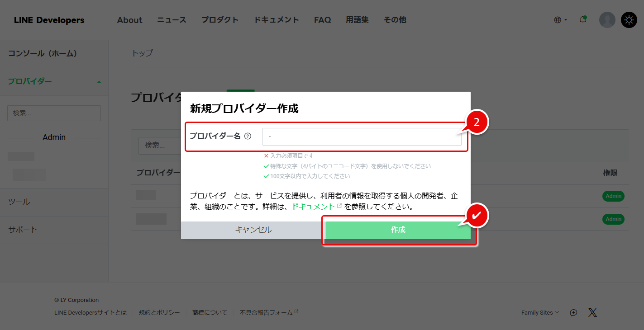Image resolution: width=644 pixels, height=330 pixels.
Task: Click the external link icon beside ドキュメント in dialog
Action: click(x=339, y=205)
